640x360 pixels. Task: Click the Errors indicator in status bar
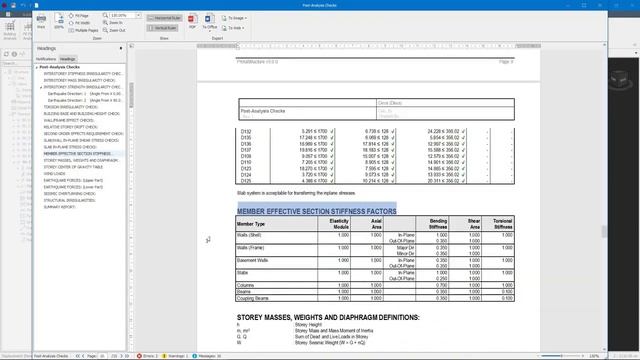[x=147, y=356]
